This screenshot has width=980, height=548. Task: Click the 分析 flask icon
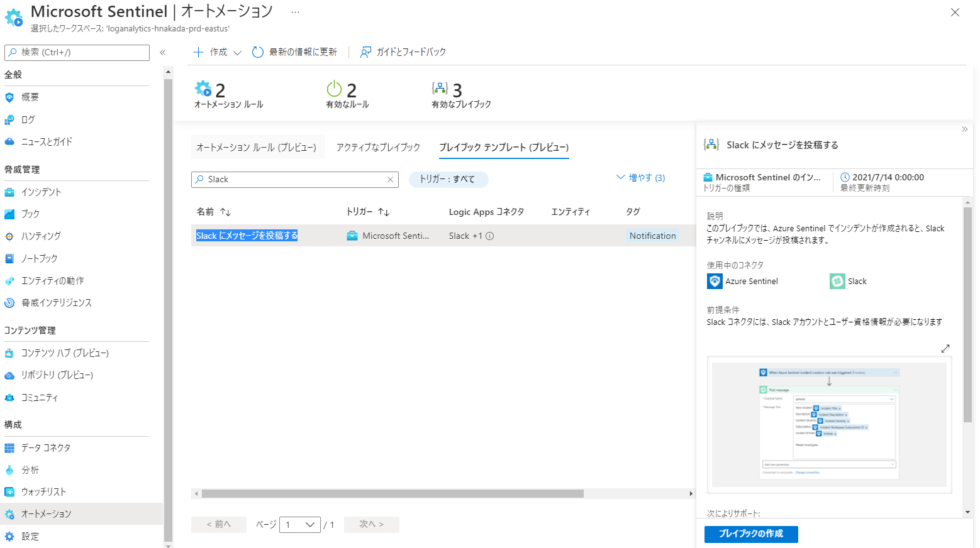coord(9,470)
